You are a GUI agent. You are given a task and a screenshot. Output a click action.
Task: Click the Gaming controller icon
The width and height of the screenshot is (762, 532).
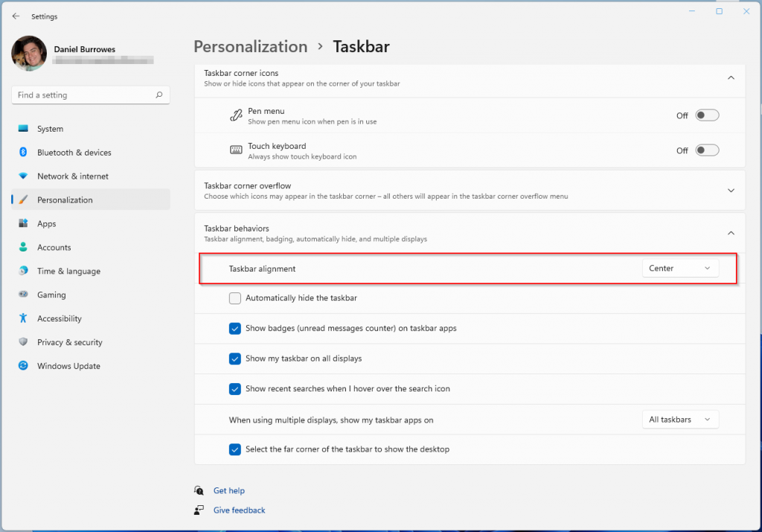23,295
